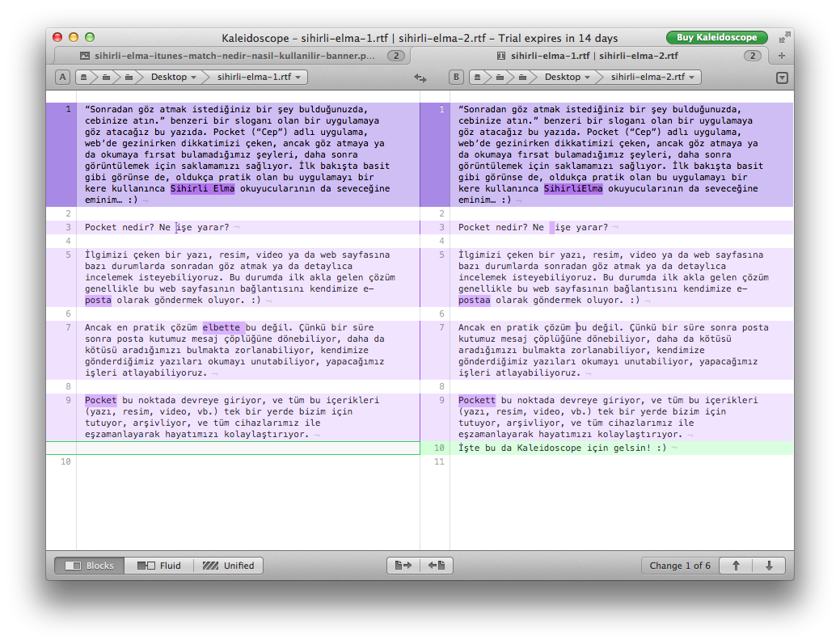Click the B side label button
The image size is (840, 644).
(x=457, y=78)
